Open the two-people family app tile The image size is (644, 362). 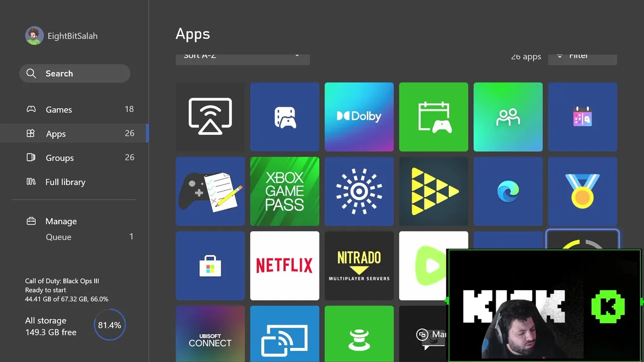click(x=508, y=117)
